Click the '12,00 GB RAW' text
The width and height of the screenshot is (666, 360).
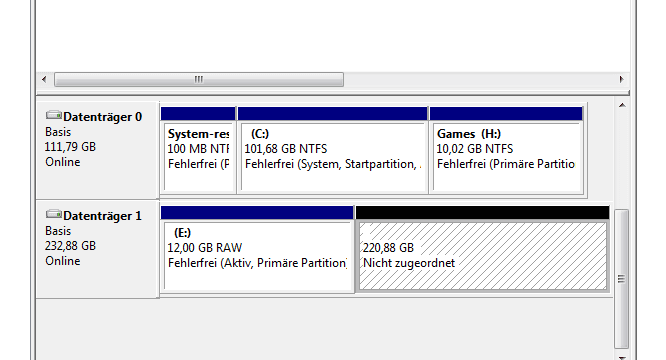[205, 248]
